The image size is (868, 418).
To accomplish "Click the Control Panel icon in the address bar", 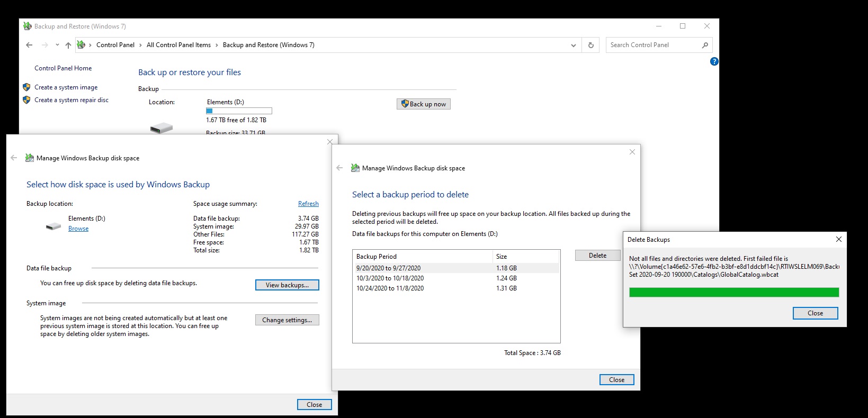I will (81, 45).
